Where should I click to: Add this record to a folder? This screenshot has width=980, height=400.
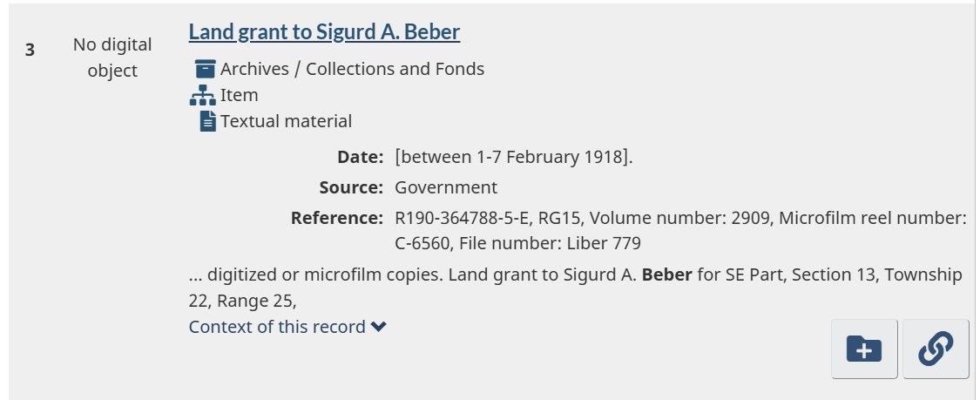coord(864,349)
